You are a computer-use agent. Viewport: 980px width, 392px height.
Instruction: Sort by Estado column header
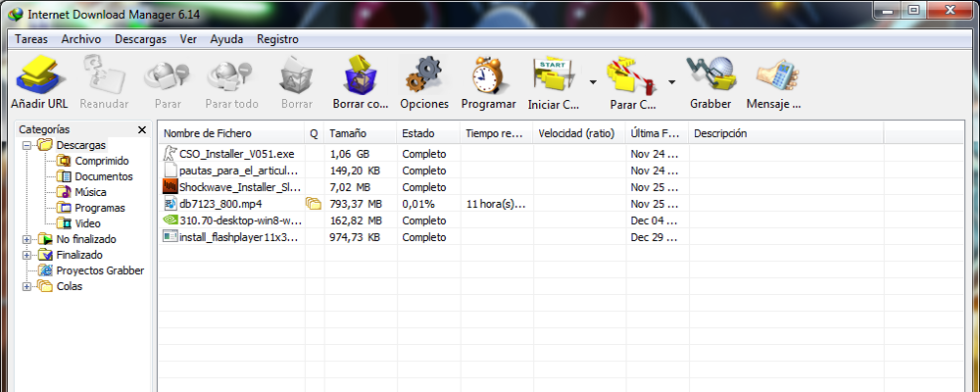(428, 133)
